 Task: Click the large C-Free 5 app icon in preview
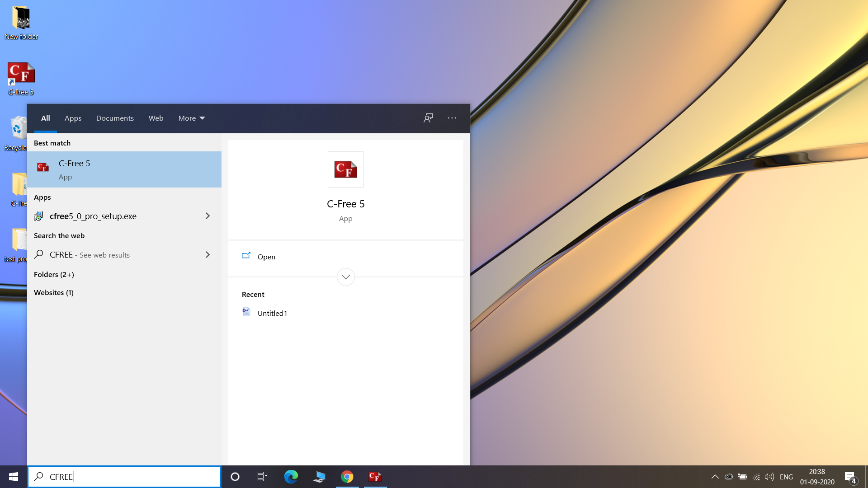[346, 169]
